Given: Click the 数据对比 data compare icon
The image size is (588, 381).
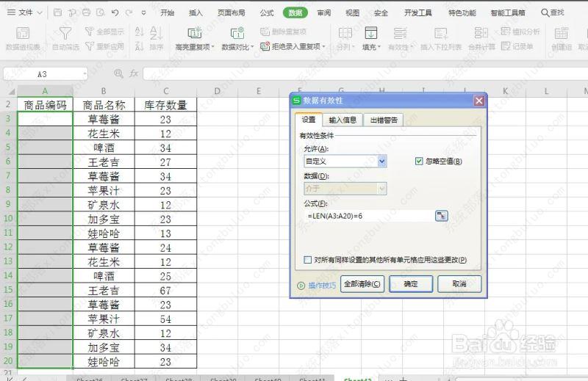Looking at the screenshot, I should 237,33.
